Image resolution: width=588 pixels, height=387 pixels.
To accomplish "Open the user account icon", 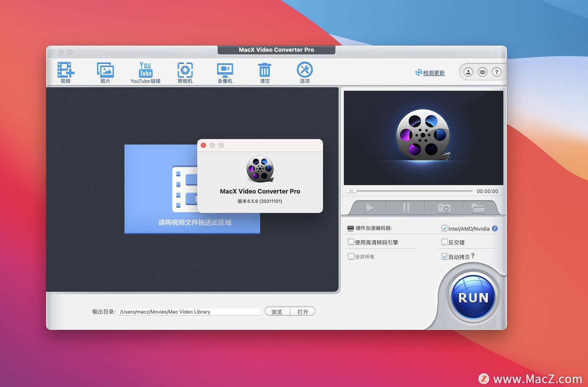I will 468,72.
